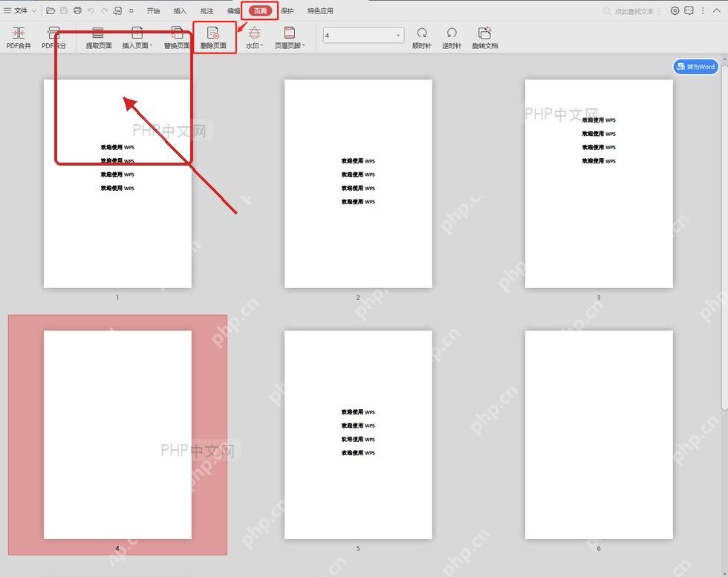Collapse the ribbon with the chevron
The height and width of the screenshot is (577, 728).
[716, 10]
